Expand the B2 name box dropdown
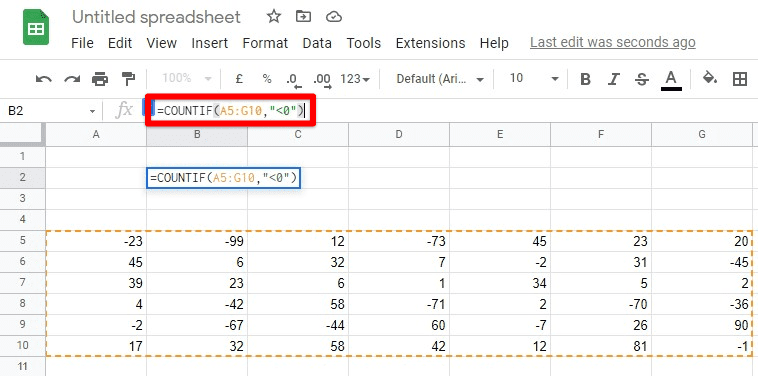 coord(92,112)
